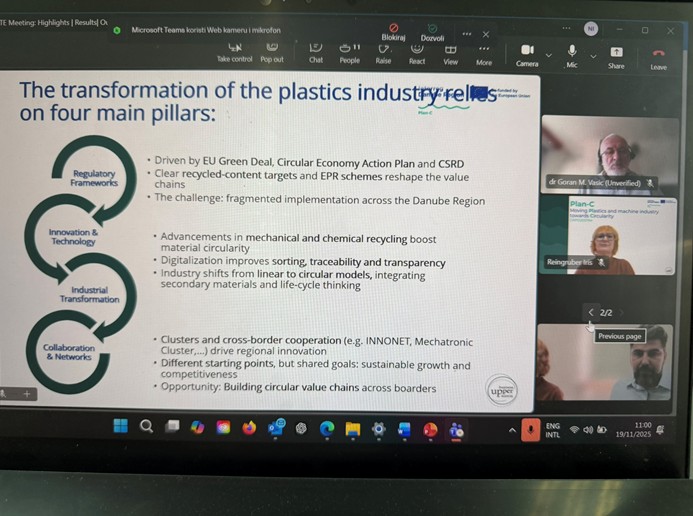Open the View menu
This screenshot has height=516, width=693.
pos(450,51)
